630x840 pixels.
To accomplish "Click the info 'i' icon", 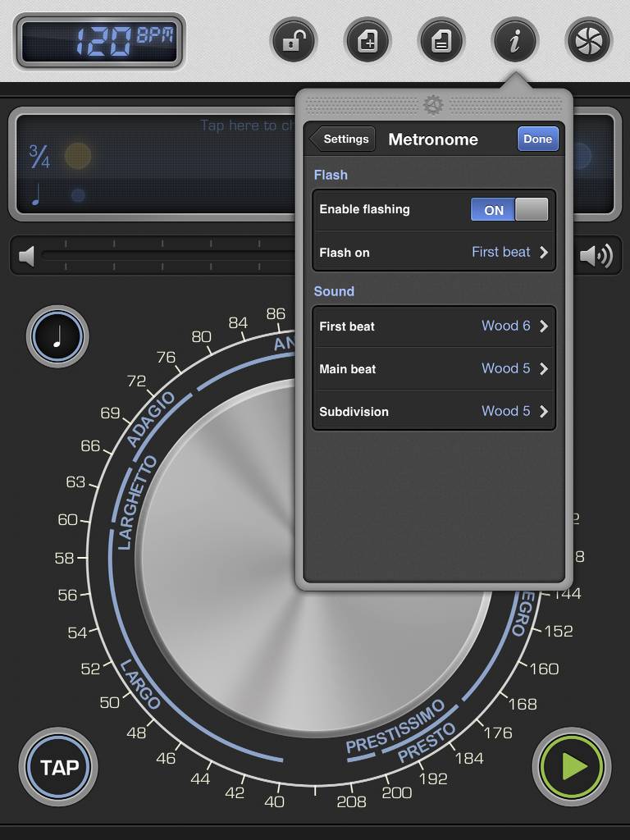I will (x=515, y=41).
